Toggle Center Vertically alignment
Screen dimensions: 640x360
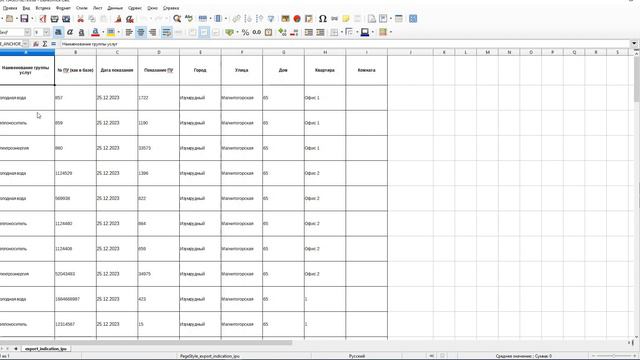coord(204,32)
